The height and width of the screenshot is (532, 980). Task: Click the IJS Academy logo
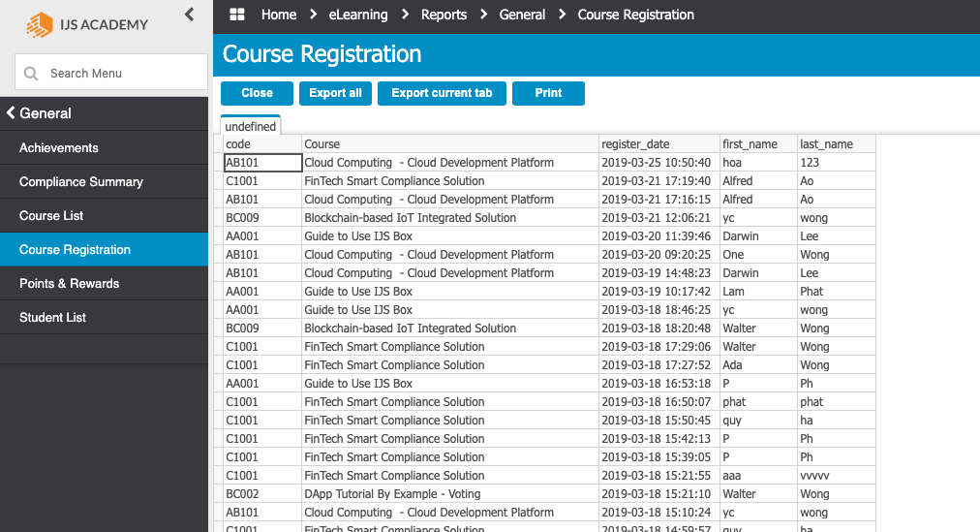(x=87, y=24)
